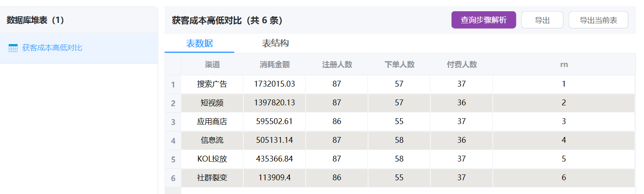
Task: Select the 注册人数 column header
Action: [x=337, y=65]
